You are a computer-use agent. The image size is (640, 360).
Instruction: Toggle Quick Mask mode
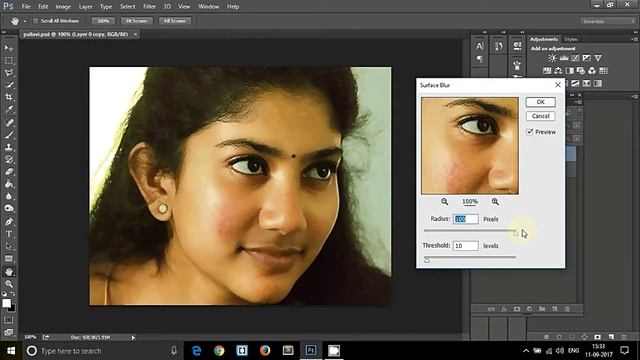click(x=9, y=320)
